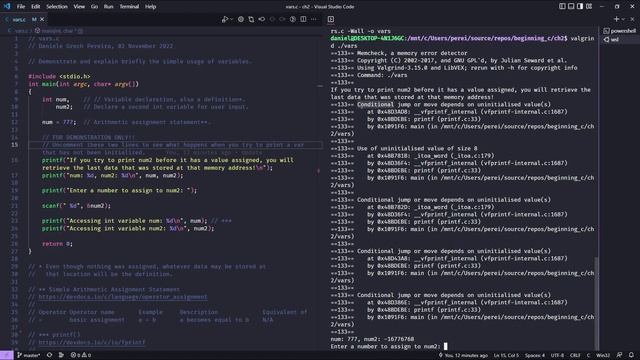Click the remote window status indicator
This screenshot has height=360, width=640.
click(7, 355)
